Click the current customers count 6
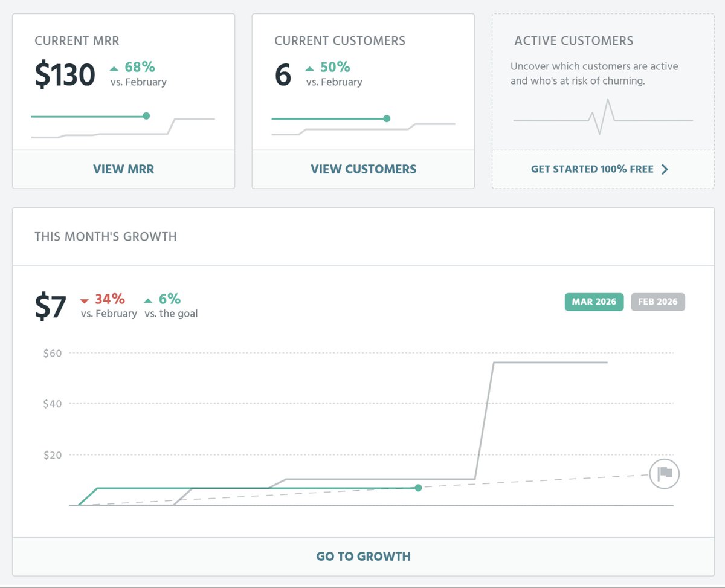725x588 pixels. pos(283,76)
